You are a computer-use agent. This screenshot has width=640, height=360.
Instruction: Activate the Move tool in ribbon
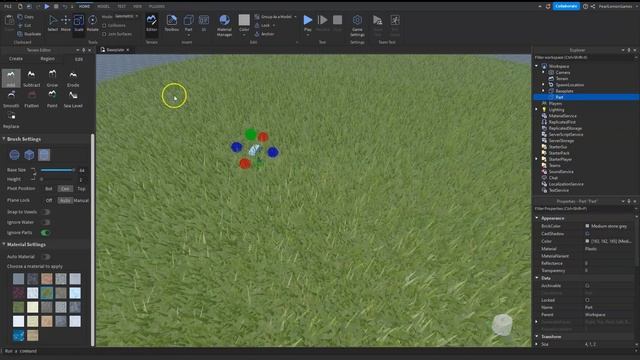(x=65, y=23)
